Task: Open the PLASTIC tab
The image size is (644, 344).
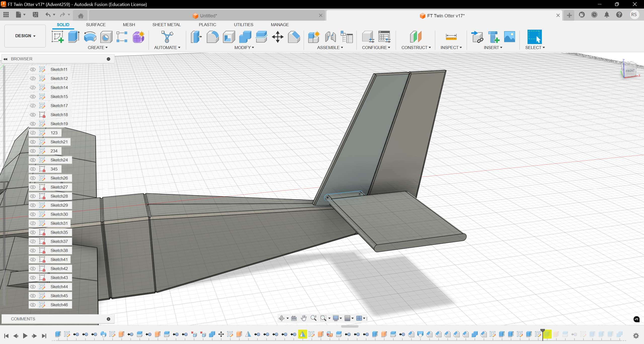Action: 207,25
